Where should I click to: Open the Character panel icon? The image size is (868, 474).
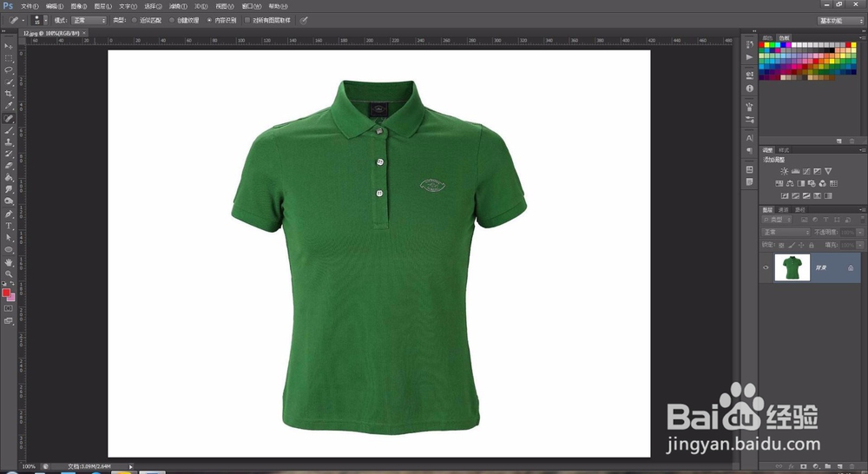(750, 138)
